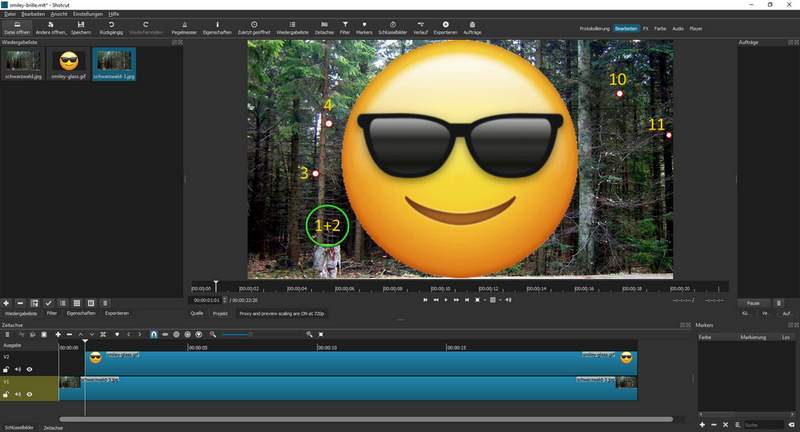
Task: Open the Ansicht menu
Action: click(60, 15)
